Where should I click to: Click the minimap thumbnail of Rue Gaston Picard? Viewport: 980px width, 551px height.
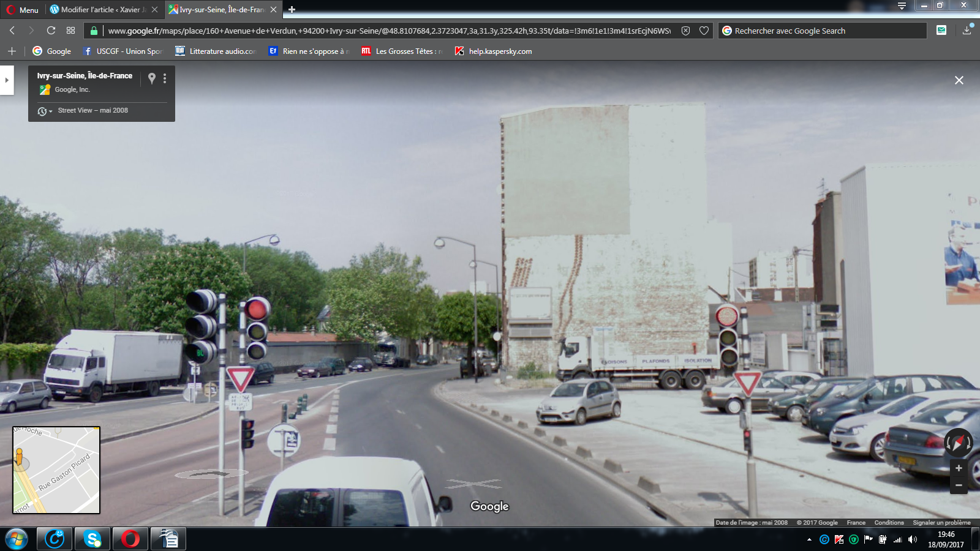tap(56, 470)
